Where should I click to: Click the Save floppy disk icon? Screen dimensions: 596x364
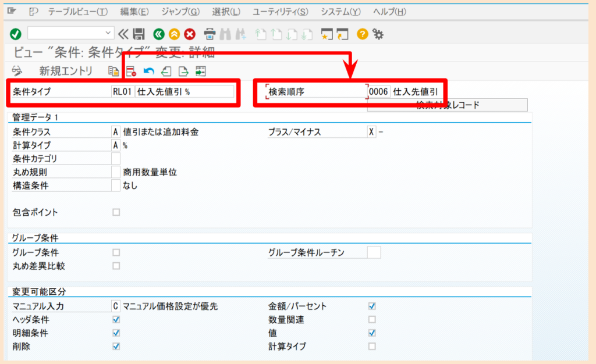point(139,34)
